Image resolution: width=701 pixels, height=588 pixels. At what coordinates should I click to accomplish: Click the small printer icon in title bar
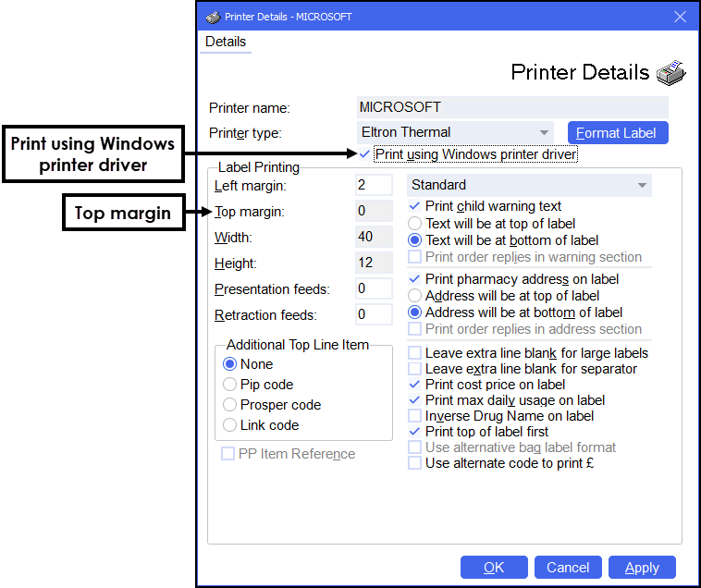(x=213, y=17)
